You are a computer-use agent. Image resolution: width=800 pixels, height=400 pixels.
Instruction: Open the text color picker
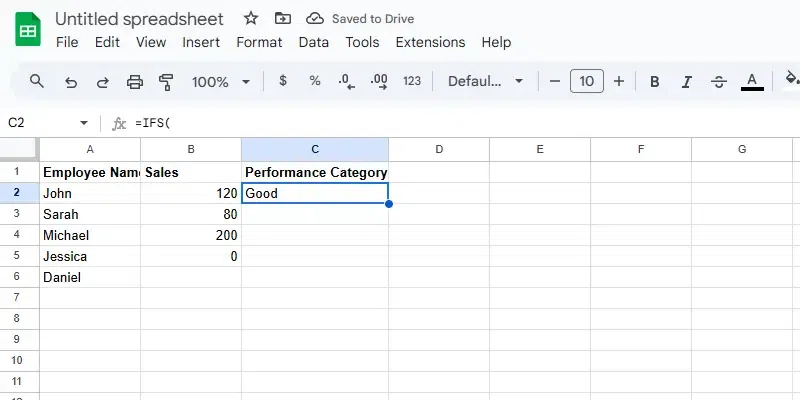tap(752, 82)
